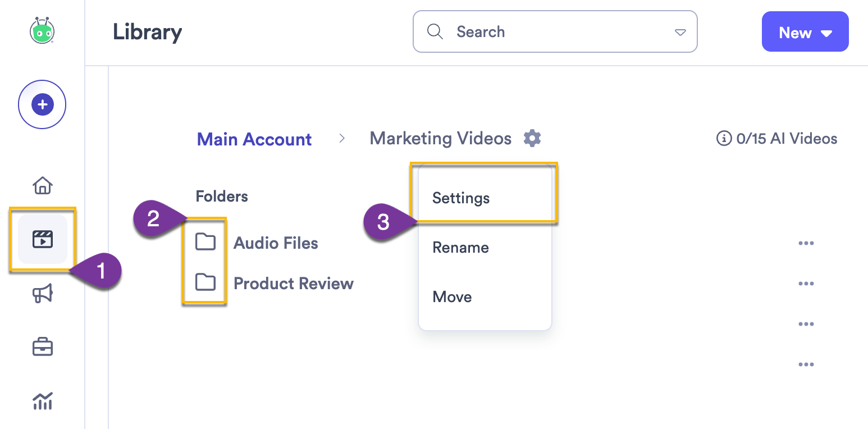The image size is (868, 429).
Task: Expand the search filter dropdown arrow
Action: click(680, 32)
